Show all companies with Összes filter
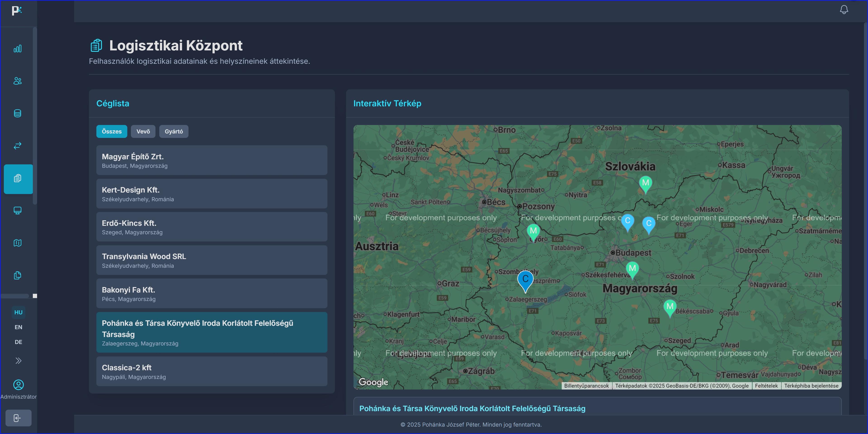The height and width of the screenshot is (434, 868). (x=111, y=131)
